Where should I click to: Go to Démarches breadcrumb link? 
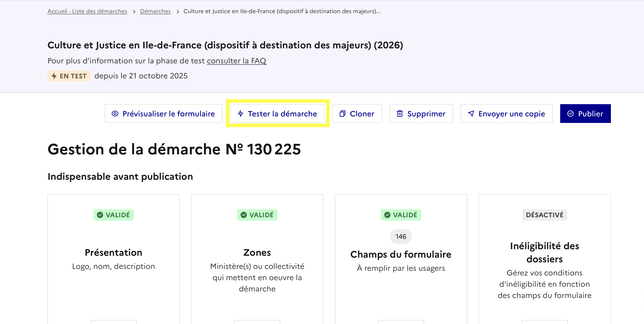coord(155,11)
